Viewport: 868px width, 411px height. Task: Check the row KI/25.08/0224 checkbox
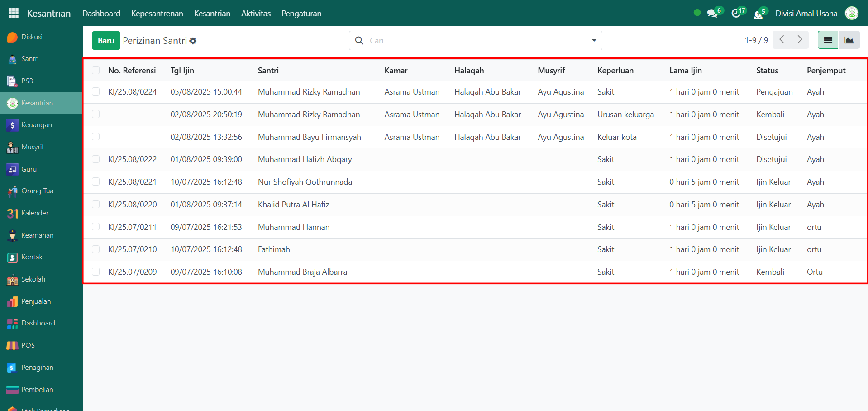click(95, 92)
